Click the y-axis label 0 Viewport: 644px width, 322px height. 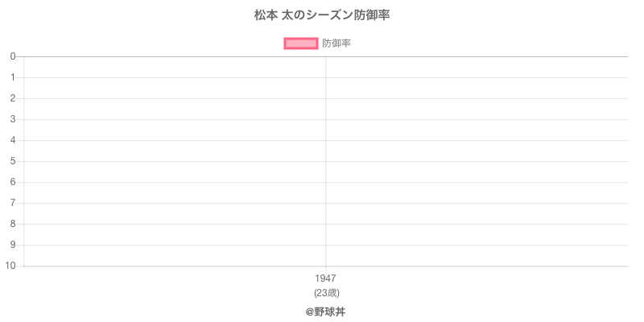[x=13, y=56]
